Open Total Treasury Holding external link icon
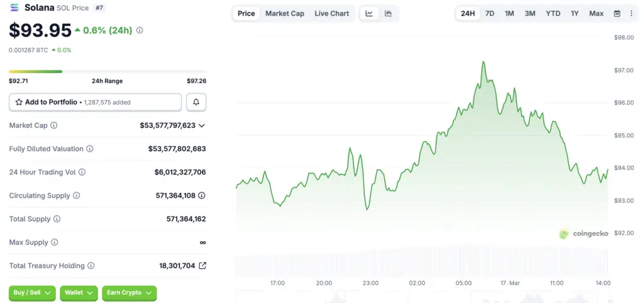This screenshot has width=644, height=303. click(x=202, y=266)
